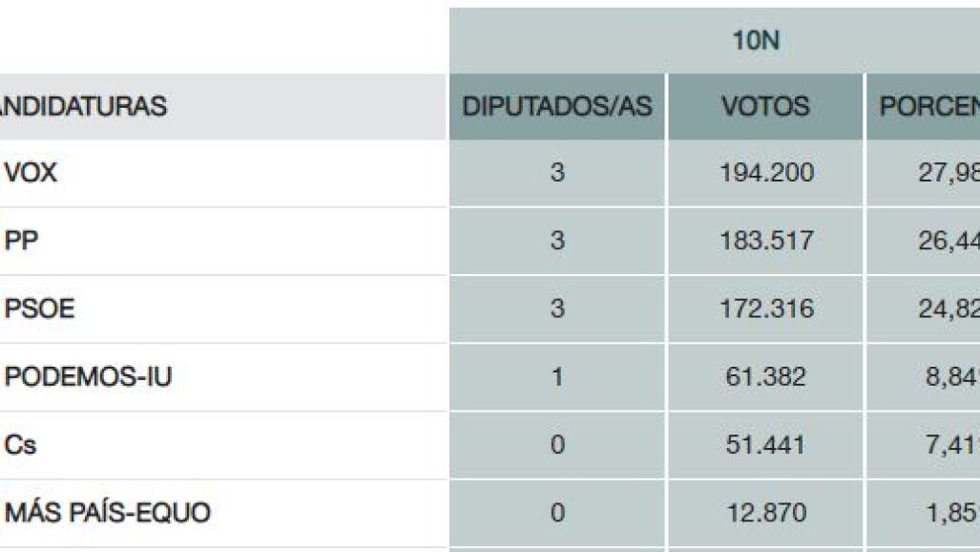Select the MÁS PAÍS-EQUO row label
The height and width of the screenshot is (552, 980).
point(108,514)
